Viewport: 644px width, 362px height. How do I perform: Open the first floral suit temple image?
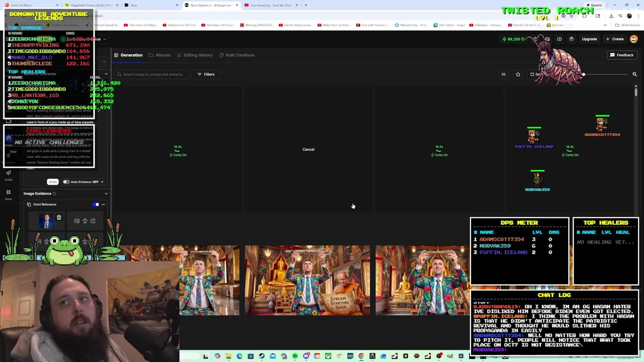[209, 280]
